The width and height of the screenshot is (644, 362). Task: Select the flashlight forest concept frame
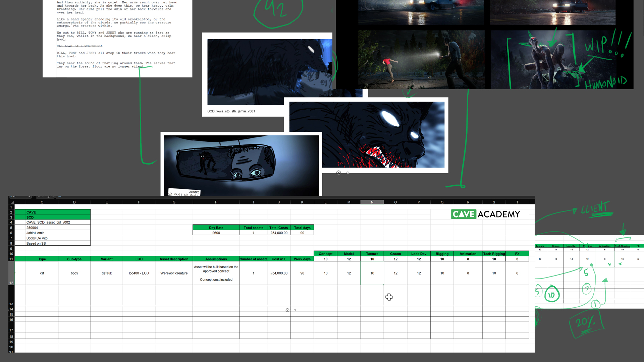click(421, 59)
